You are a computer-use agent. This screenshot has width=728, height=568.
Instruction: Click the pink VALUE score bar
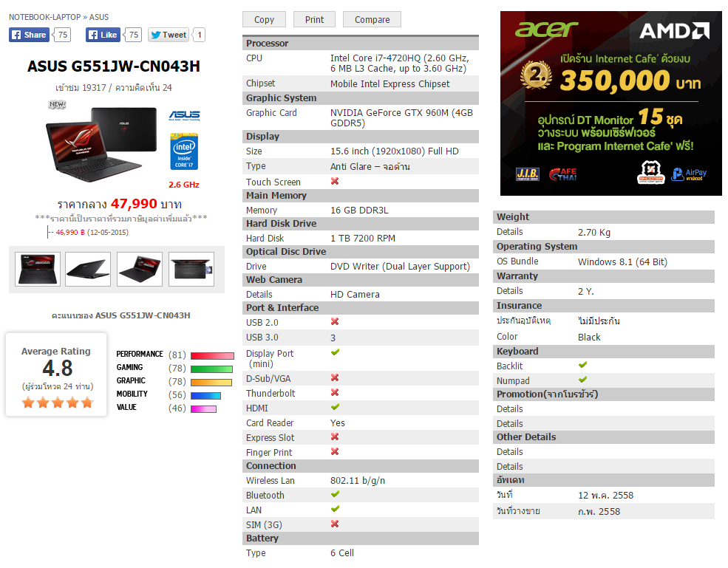pyautogui.click(x=203, y=409)
